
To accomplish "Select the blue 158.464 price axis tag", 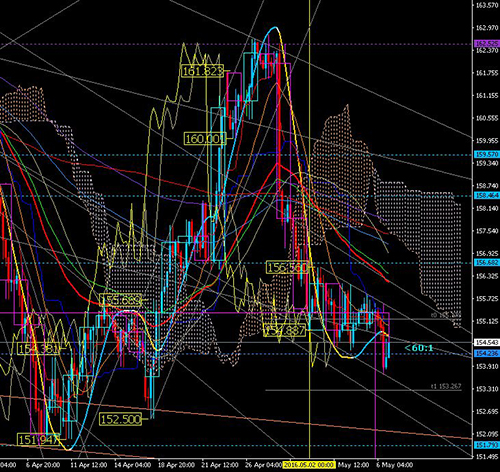I will click(x=487, y=195).
